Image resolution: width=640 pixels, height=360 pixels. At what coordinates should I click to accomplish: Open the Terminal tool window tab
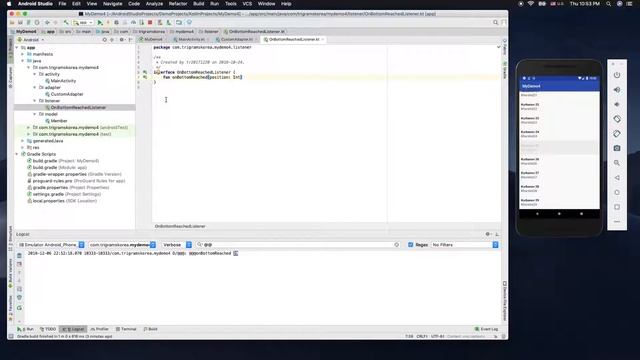pos(126,329)
